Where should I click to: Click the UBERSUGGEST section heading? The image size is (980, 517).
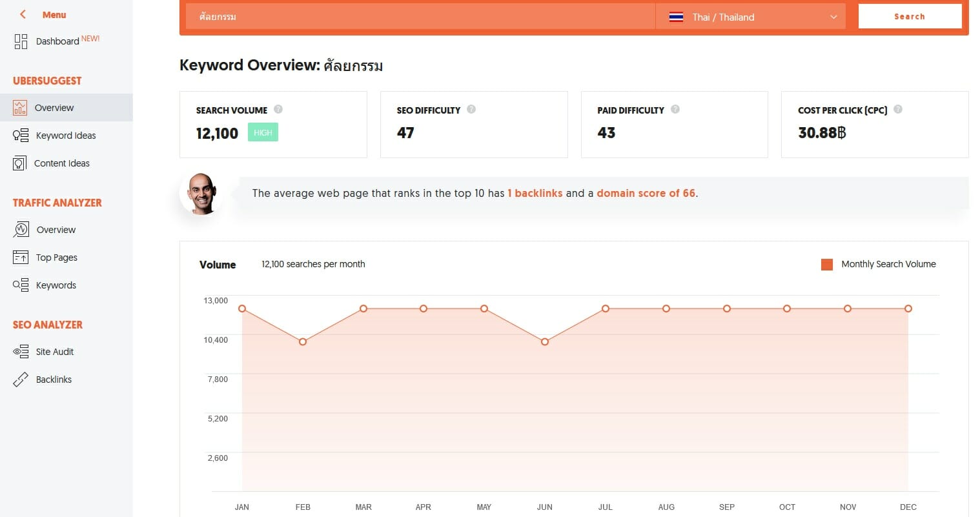pyautogui.click(x=47, y=81)
